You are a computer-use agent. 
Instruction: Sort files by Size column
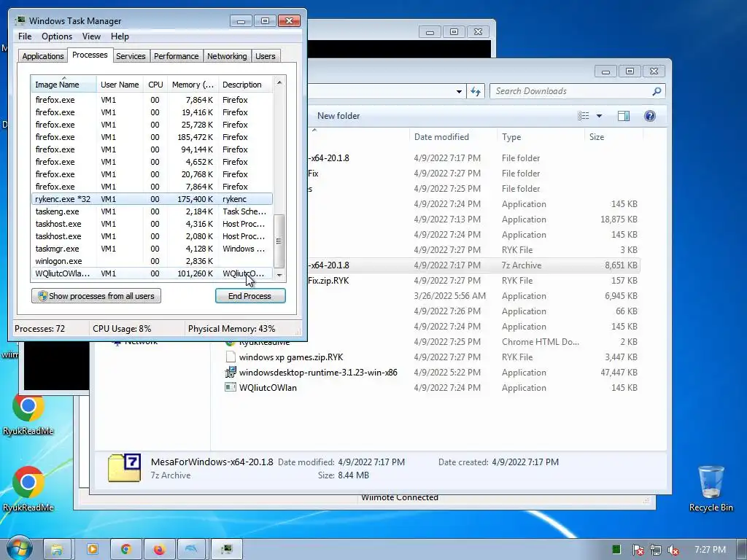(x=613, y=136)
